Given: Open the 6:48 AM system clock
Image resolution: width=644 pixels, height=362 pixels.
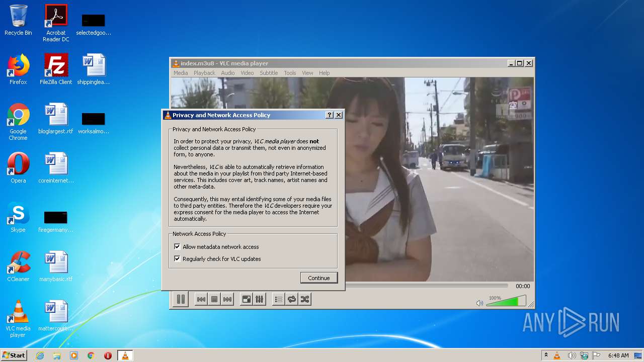Looking at the screenshot, I should 618,355.
